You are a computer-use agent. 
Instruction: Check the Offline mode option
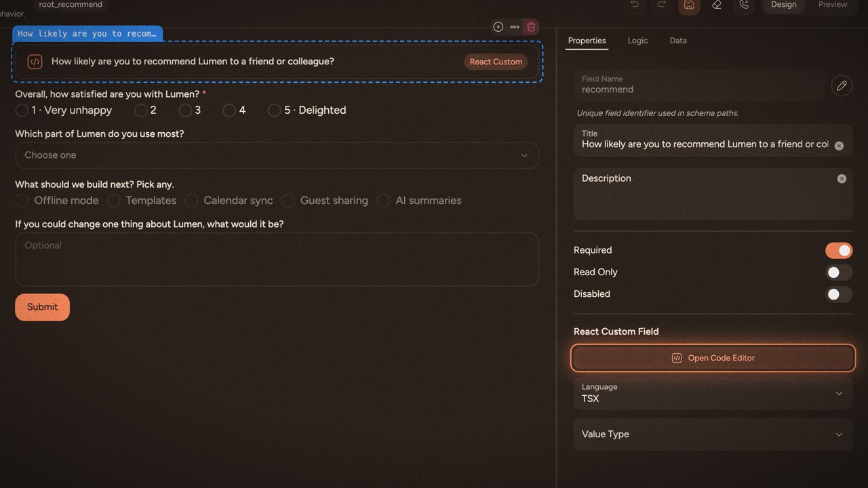point(22,201)
